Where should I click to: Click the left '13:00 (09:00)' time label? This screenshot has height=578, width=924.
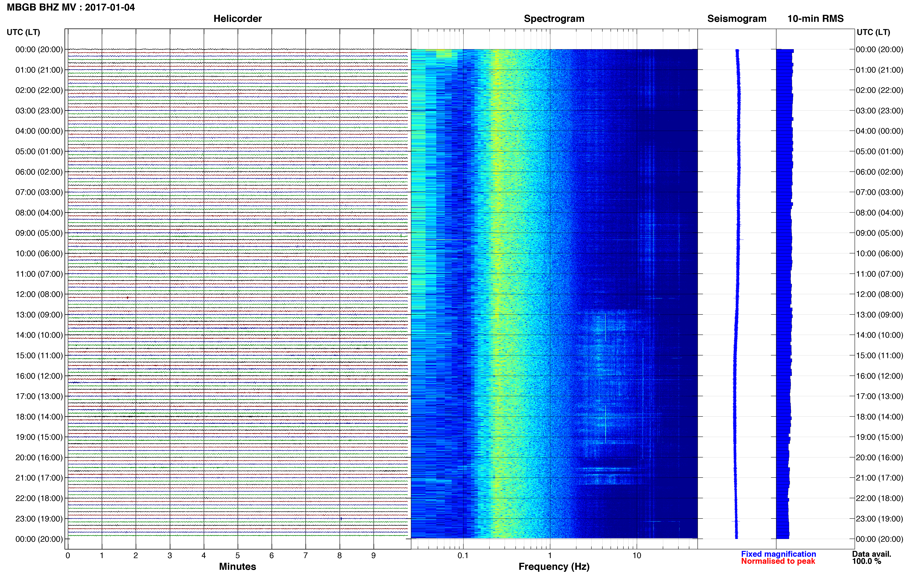[39, 315]
